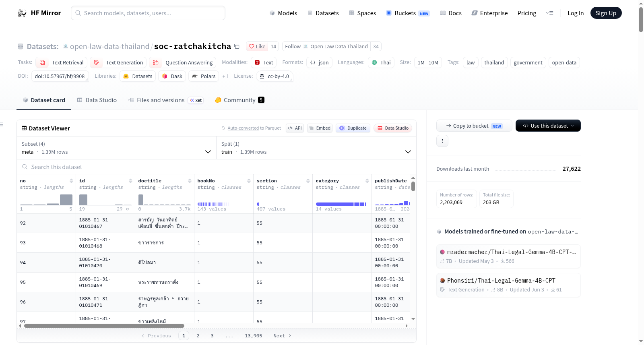This screenshot has height=345, width=644.
Task: Open the Use this dataset dropdown
Action: [x=548, y=126]
